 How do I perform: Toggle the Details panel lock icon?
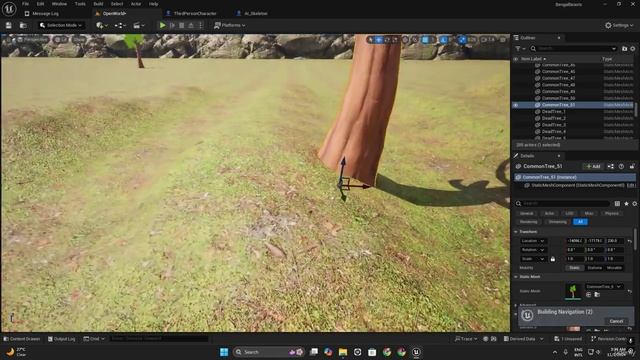[632, 166]
